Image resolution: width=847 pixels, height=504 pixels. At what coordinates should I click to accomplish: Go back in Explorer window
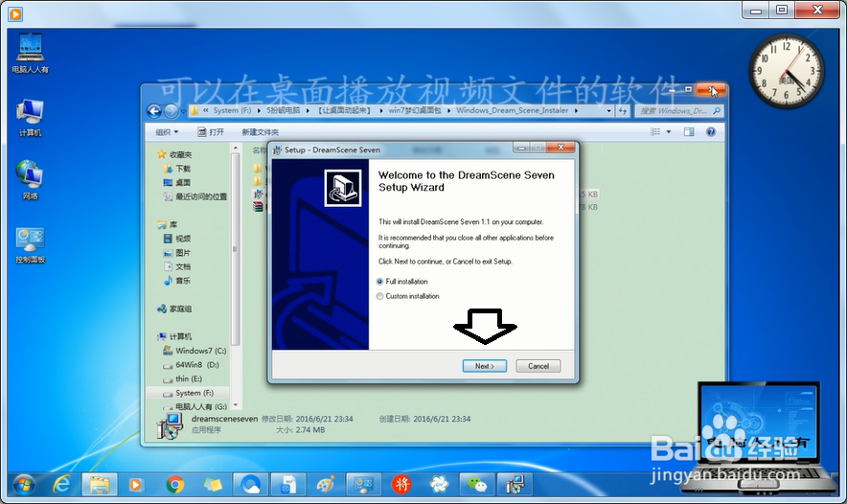pos(154,111)
